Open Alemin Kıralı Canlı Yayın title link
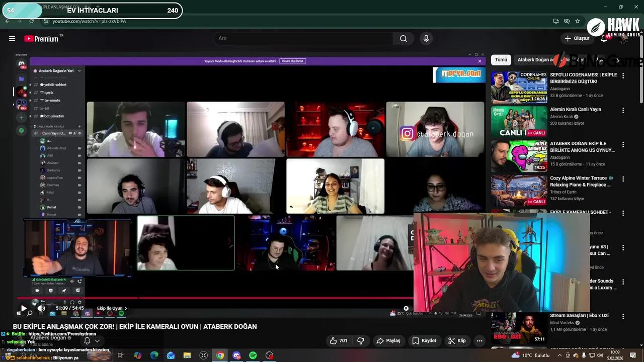This screenshot has width=644, height=362. (x=576, y=110)
